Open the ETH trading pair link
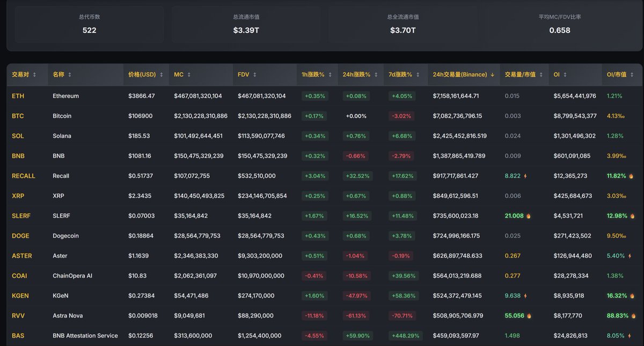The height and width of the screenshot is (346, 644). point(18,96)
